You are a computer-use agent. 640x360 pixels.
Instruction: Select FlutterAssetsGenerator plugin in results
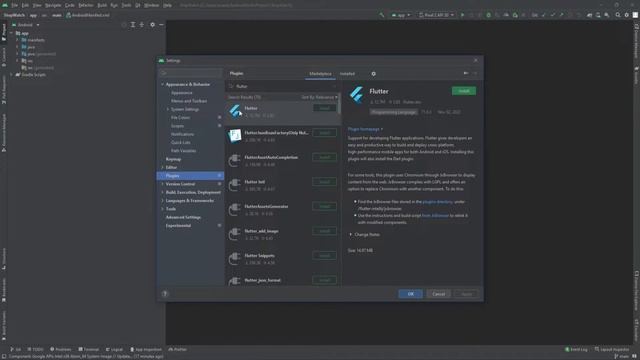[282, 210]
